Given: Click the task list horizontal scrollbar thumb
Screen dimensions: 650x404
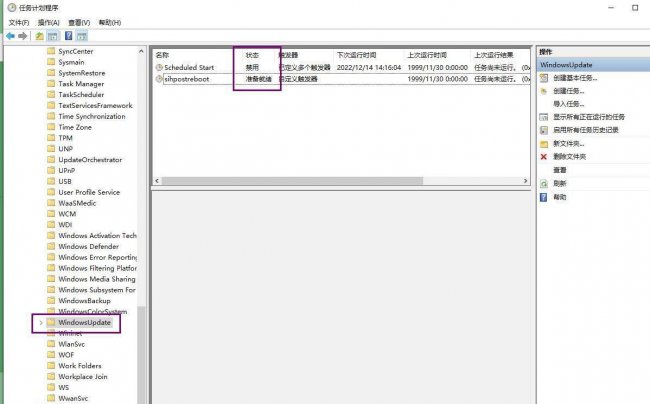Looking at the screenshot, I should (x=292, y=181).
